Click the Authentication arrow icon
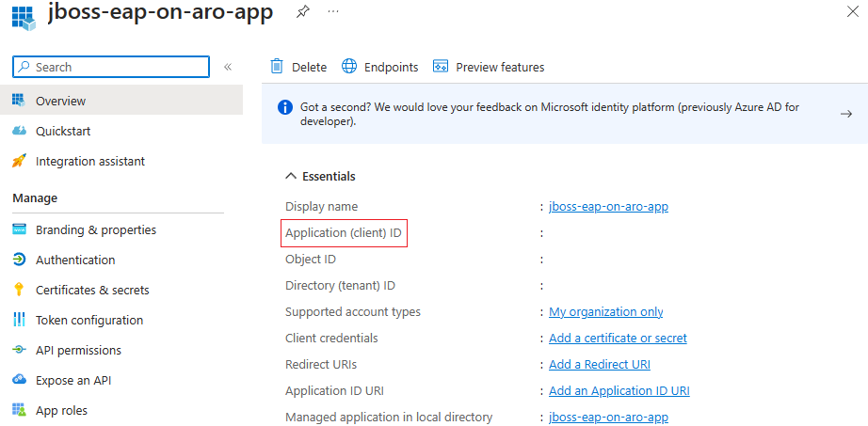The image size is (868, 426). click(19, 260)
